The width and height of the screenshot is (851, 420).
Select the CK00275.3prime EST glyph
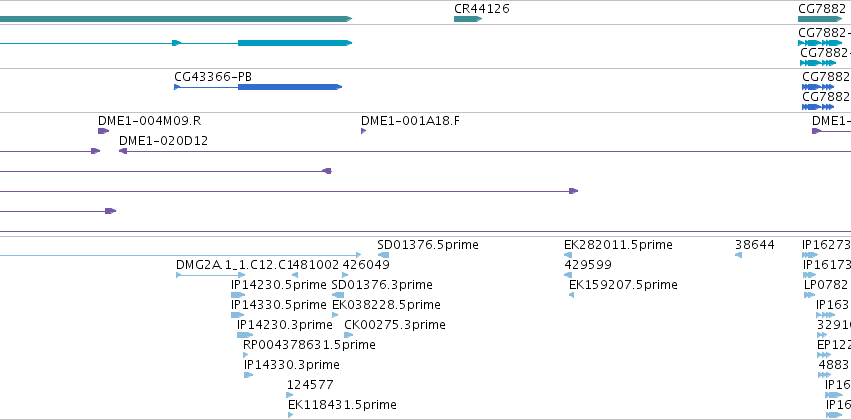(348, 335)
